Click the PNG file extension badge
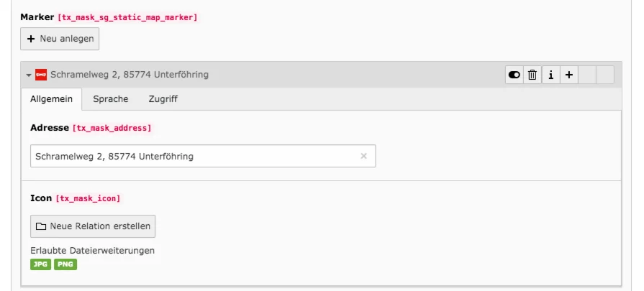 tap(65, 264)
